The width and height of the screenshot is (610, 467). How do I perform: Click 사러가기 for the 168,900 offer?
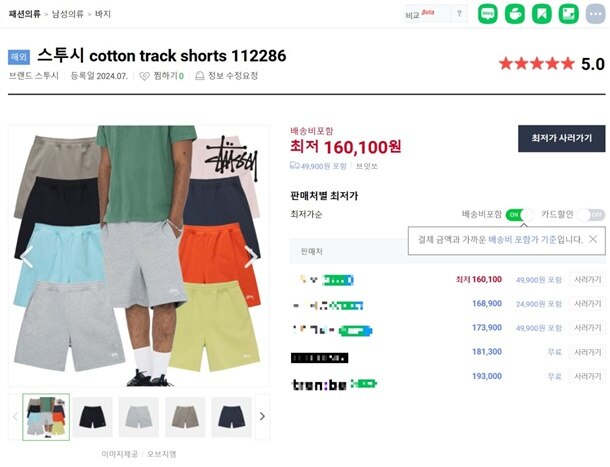[x=587, y=304]
